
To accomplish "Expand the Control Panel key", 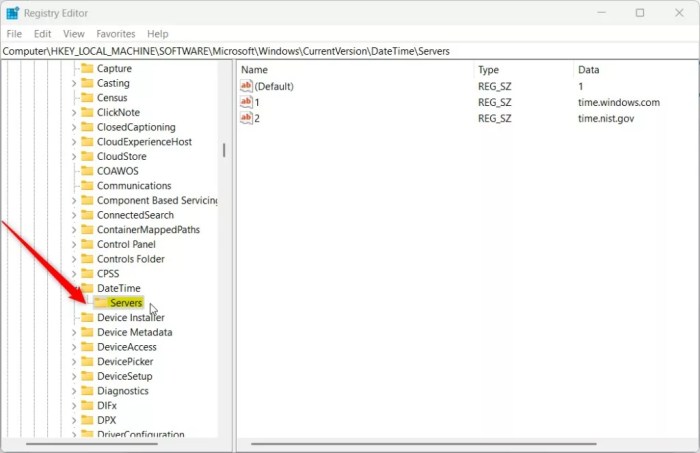I will pyautogui.click(x=74, y=245).
